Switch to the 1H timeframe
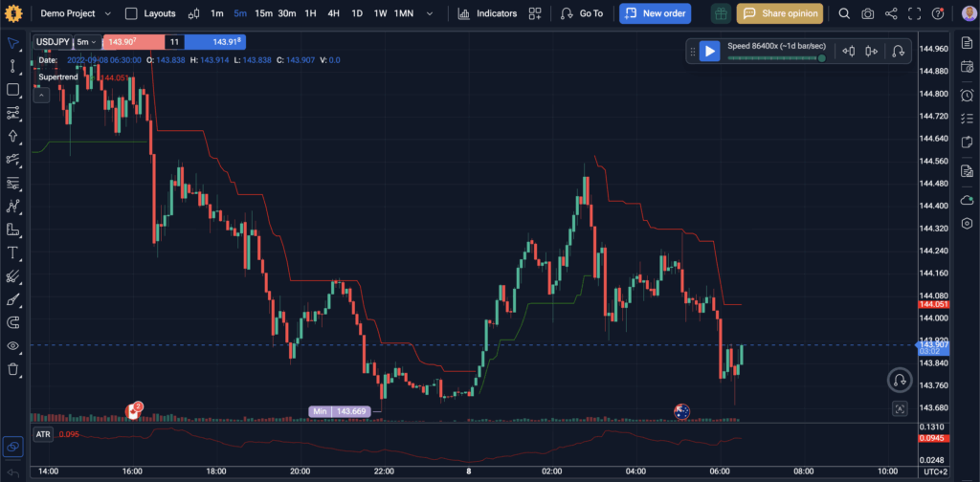The height and width of the screenshot is (482, 980). point(310,13)
